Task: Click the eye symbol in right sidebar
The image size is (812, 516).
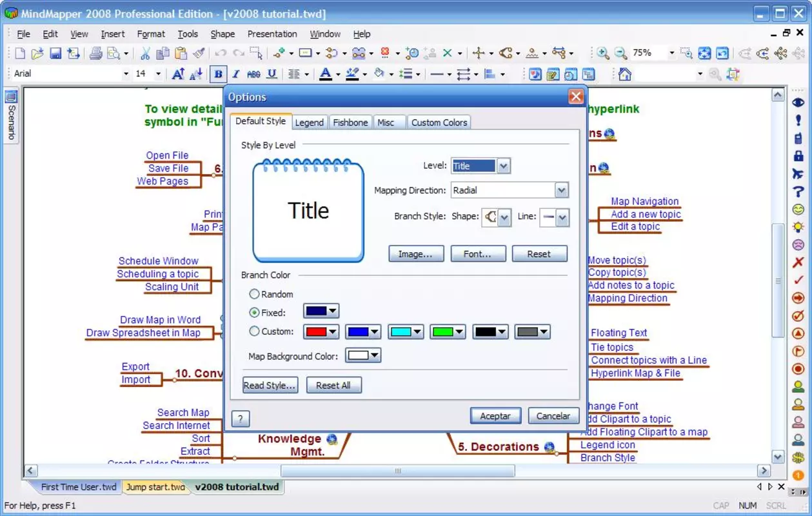Action: (x=798, y=103)
